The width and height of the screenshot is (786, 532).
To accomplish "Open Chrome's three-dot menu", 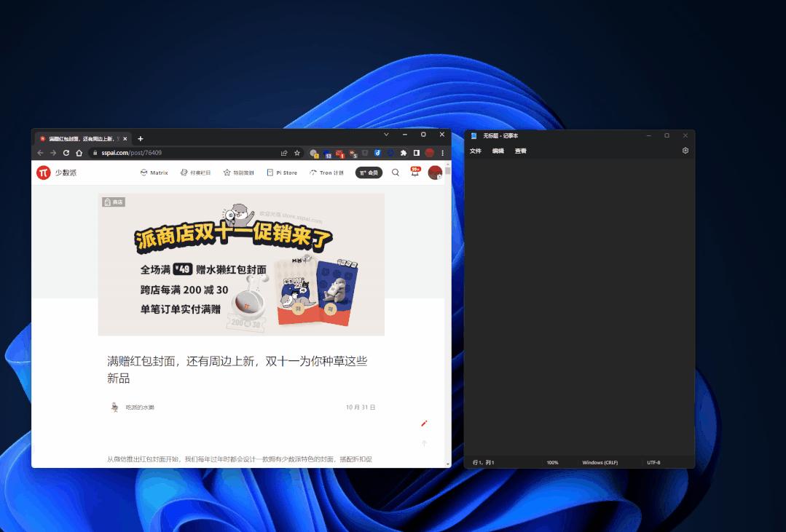I will coord(443,153).
